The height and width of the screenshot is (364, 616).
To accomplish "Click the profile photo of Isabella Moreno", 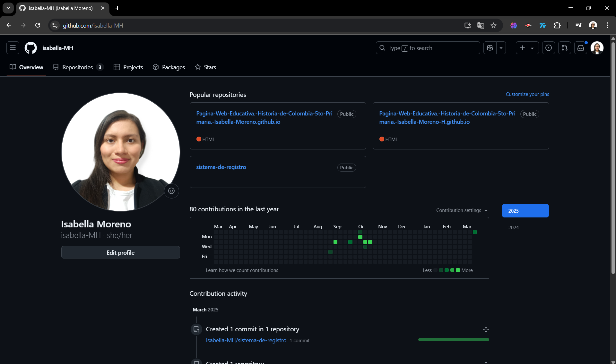I will click(120, 152).
